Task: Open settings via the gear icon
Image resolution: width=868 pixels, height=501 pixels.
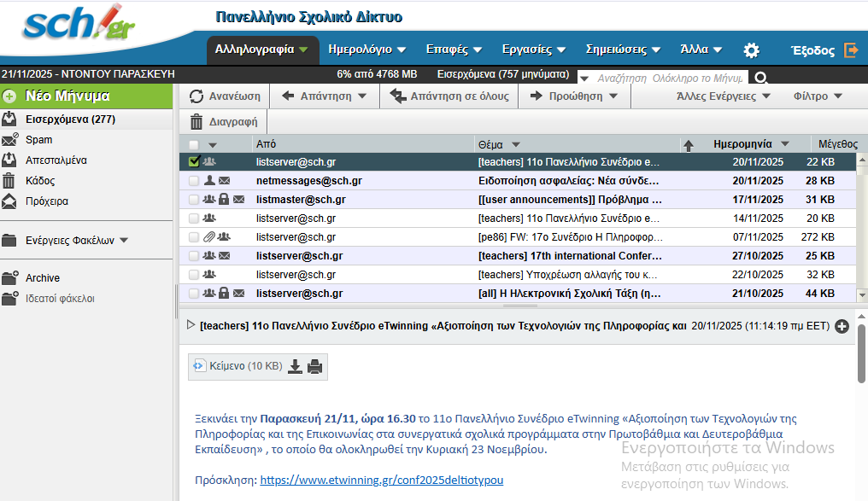Action: click(x=751, y=50)
